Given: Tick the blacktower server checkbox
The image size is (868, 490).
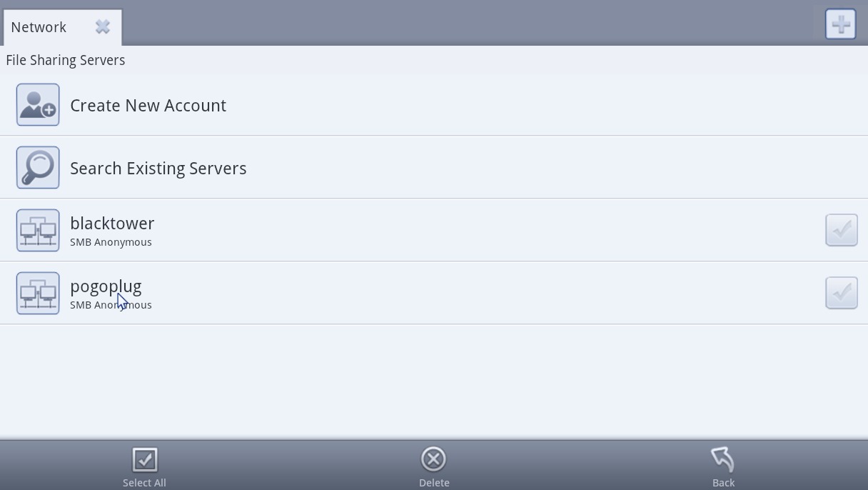Looking at the screenshot, I should click(842, 230).
